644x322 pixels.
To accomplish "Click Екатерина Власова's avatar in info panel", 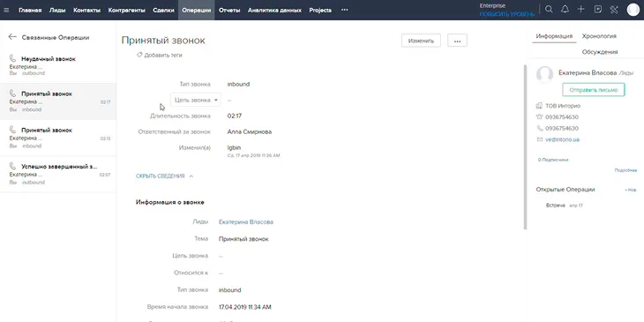I will [x=544, y=74].
